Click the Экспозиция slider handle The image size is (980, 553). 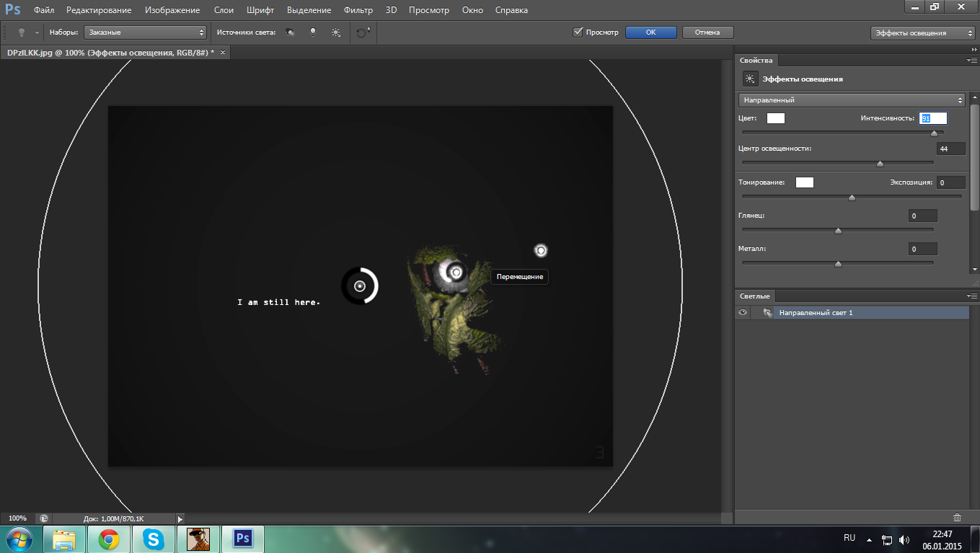point(852,197)
